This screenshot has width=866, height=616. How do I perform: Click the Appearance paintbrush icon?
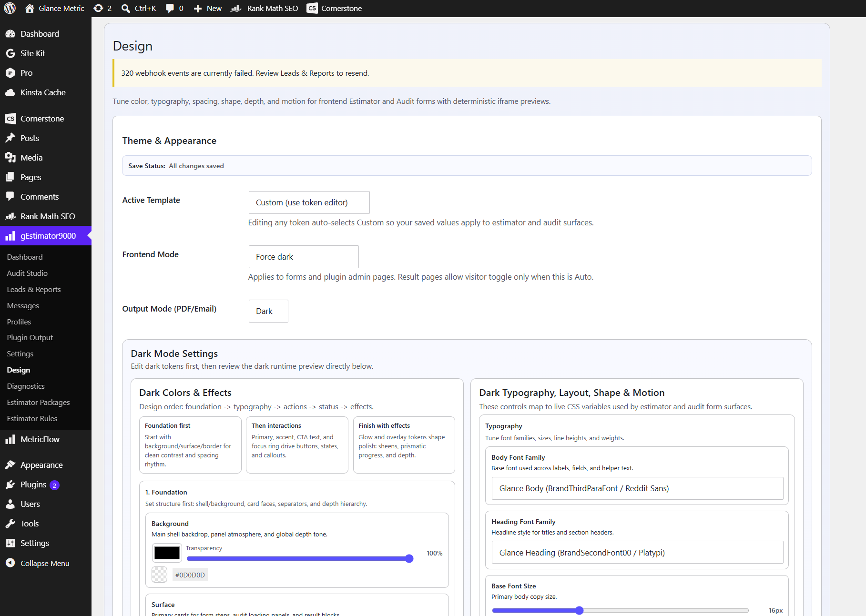point(10,465)
